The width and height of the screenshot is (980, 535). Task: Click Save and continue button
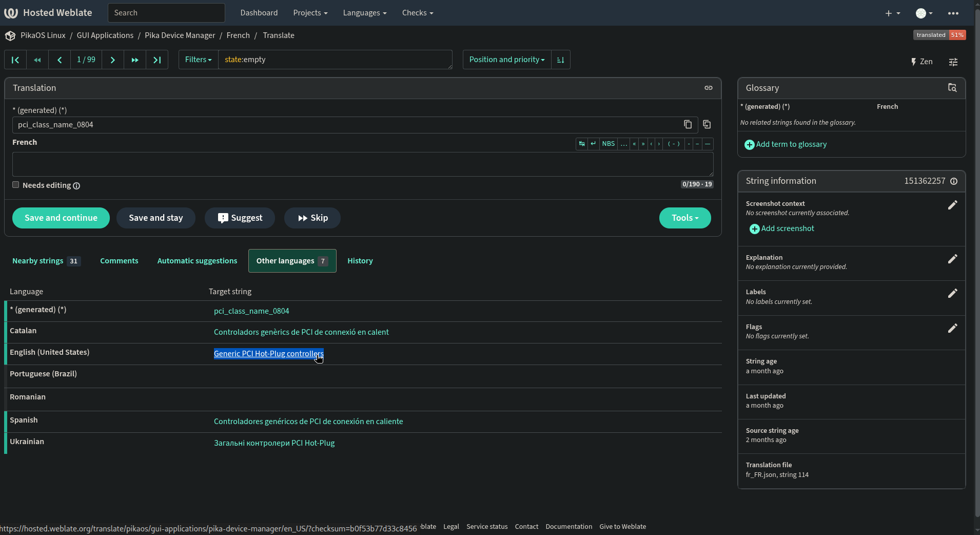(61, 218)
